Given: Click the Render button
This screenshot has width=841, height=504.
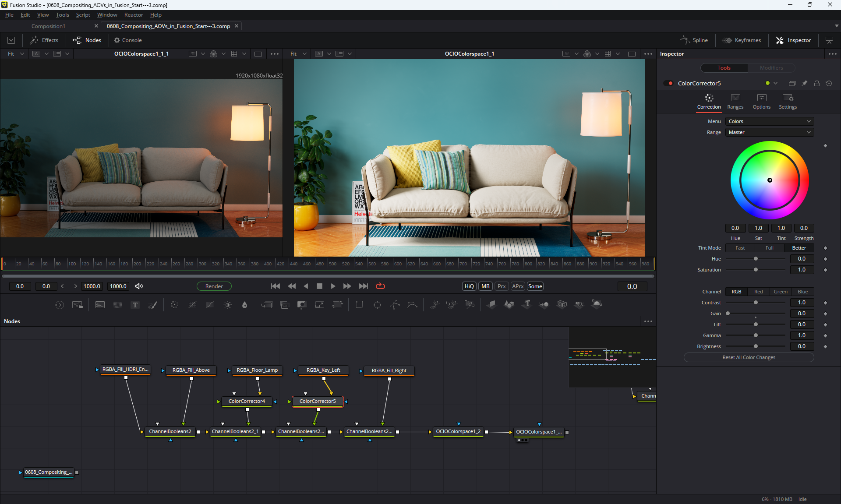Looking at the screenshot, I should (x=214, y=286).
